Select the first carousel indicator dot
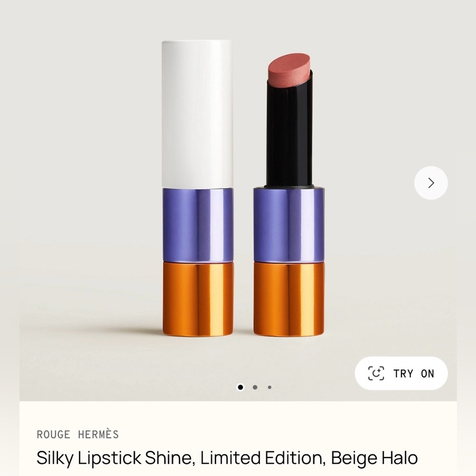The image size is (476, 476). pos(239,388)
